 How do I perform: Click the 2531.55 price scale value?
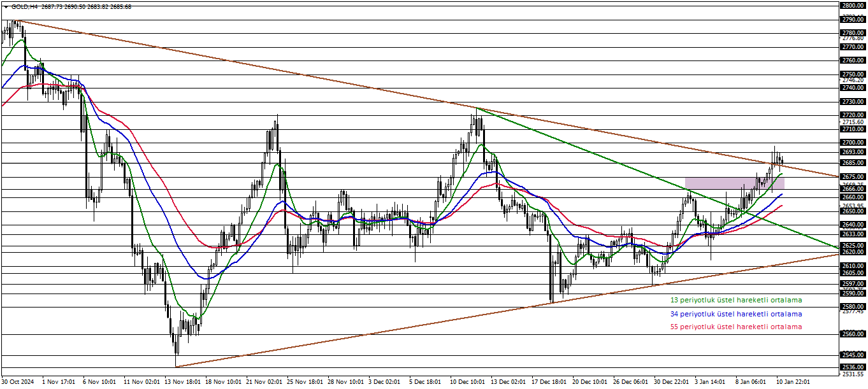click(852, 374)
